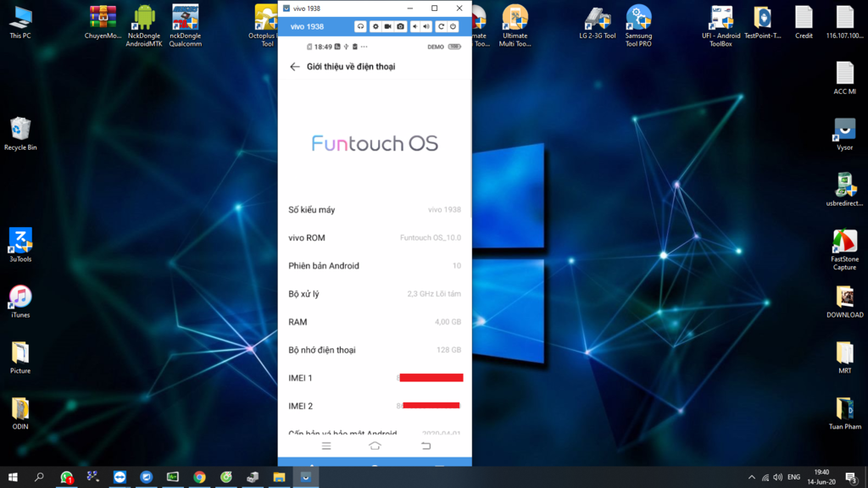Open the Windows Start menu
Screen dimensions: 868x488
[x=13, y=477]
